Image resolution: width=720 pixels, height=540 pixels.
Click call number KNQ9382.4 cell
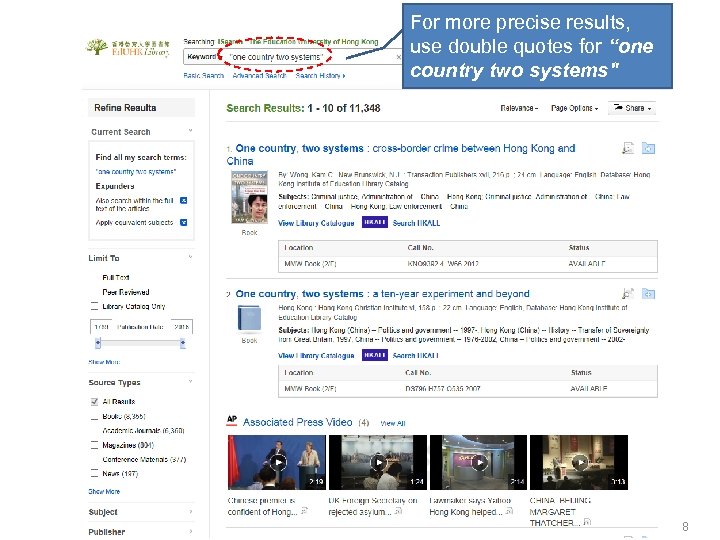click(443, 264)
